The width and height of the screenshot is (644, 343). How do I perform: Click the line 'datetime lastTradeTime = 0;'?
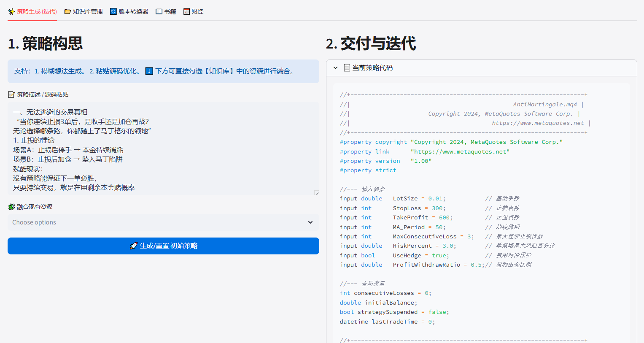[x=387, y=321]
